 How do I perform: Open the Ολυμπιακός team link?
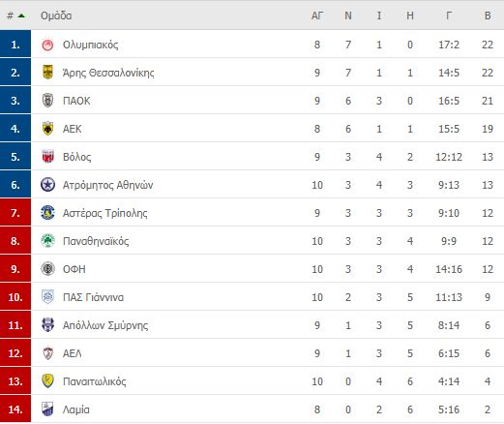click(91, 45)
